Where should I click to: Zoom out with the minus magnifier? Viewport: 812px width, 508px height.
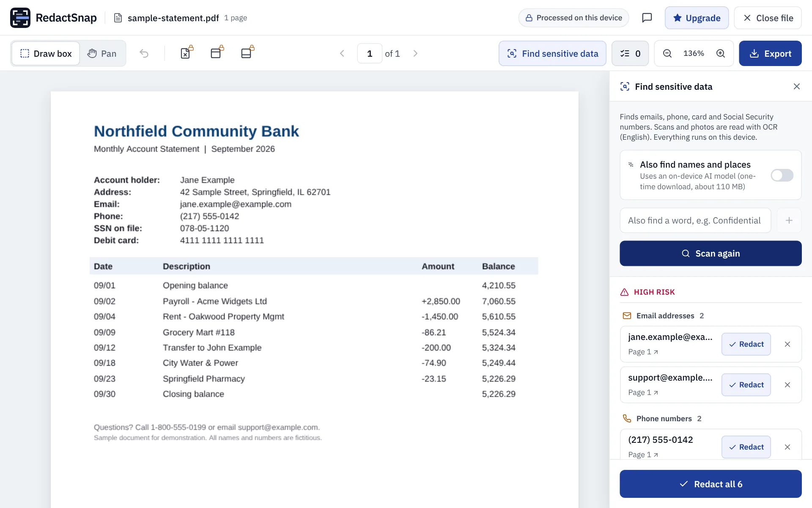pos(667,53)
